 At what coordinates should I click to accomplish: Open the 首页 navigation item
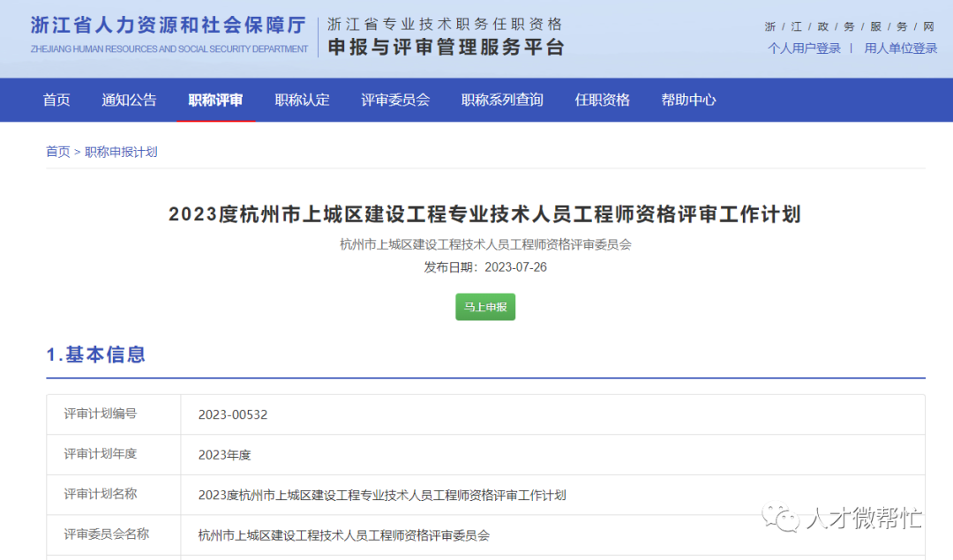point(56,100)
